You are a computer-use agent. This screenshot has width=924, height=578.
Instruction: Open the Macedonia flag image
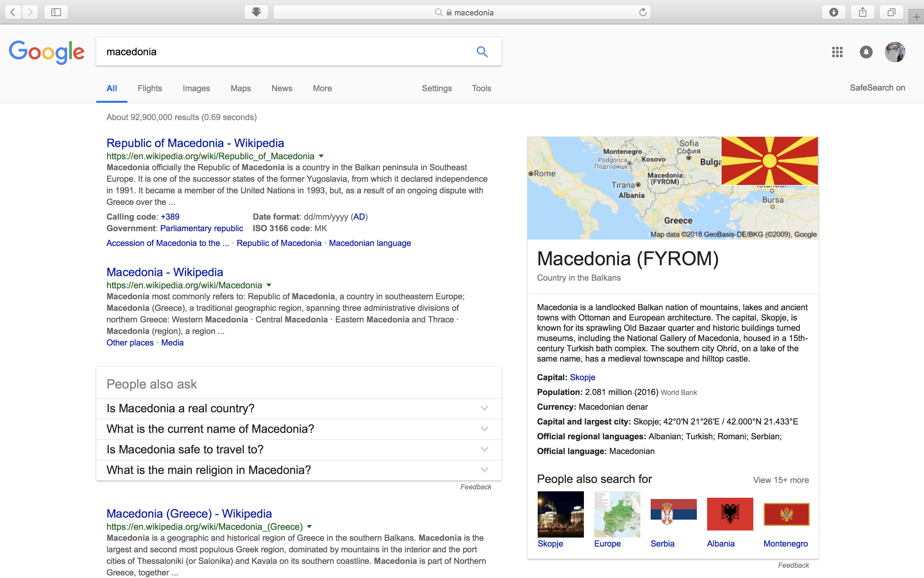[x=769, y=161]
